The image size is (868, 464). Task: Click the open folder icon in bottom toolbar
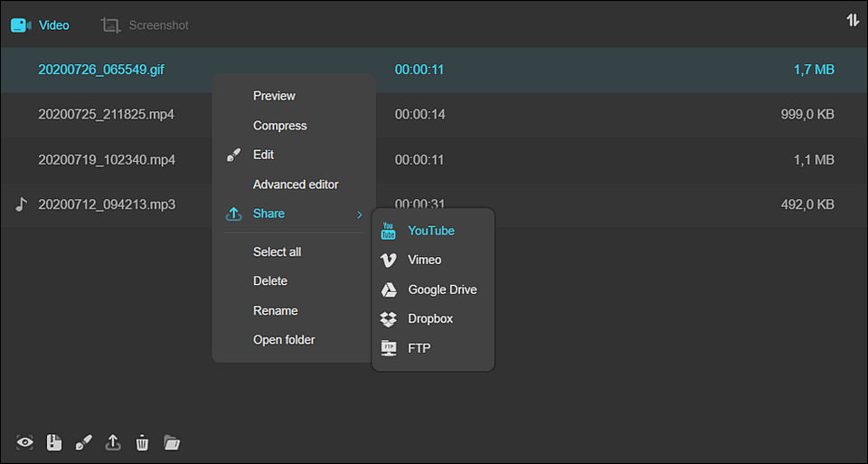(172, 442)
